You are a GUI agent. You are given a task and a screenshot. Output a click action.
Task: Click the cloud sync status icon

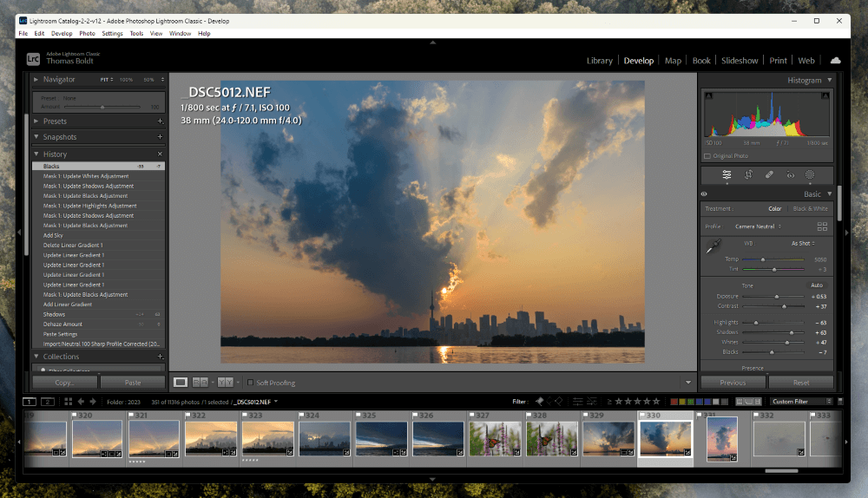point(835,61)
